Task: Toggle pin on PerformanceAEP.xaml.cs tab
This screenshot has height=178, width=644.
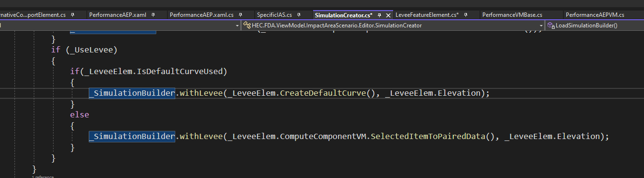Action: [x=241, y=15]
